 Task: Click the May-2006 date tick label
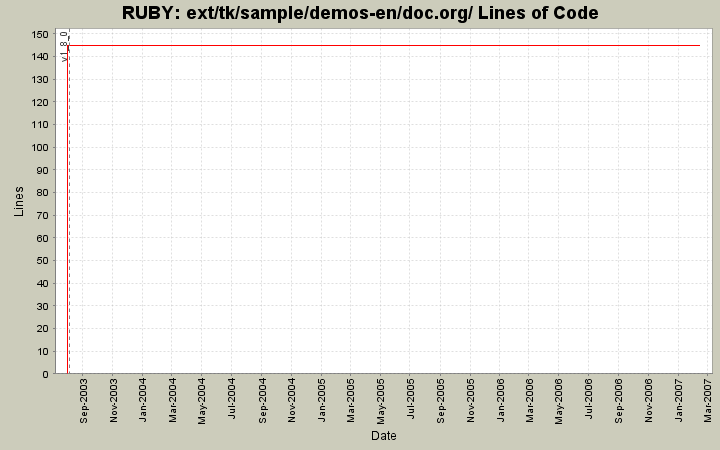point(559,401)
